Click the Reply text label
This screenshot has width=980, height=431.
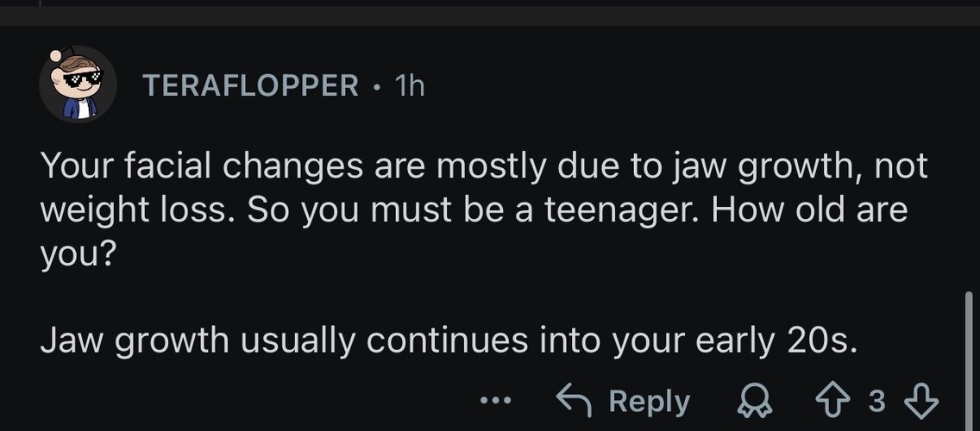[649, 401]
